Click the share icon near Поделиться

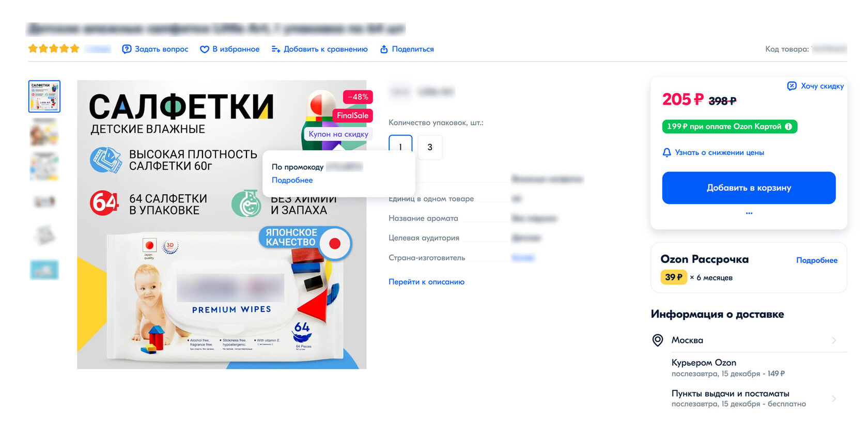[x=384, y=49]
